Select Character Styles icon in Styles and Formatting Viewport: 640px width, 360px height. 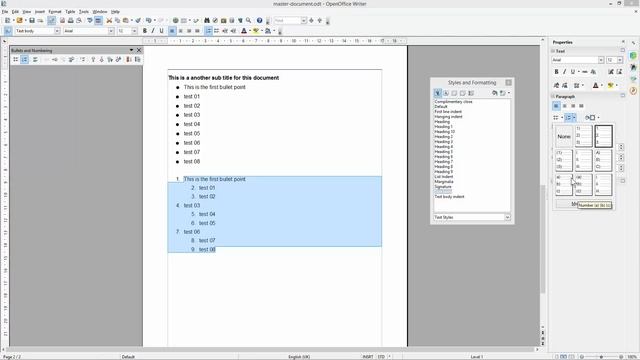[446, 93]
